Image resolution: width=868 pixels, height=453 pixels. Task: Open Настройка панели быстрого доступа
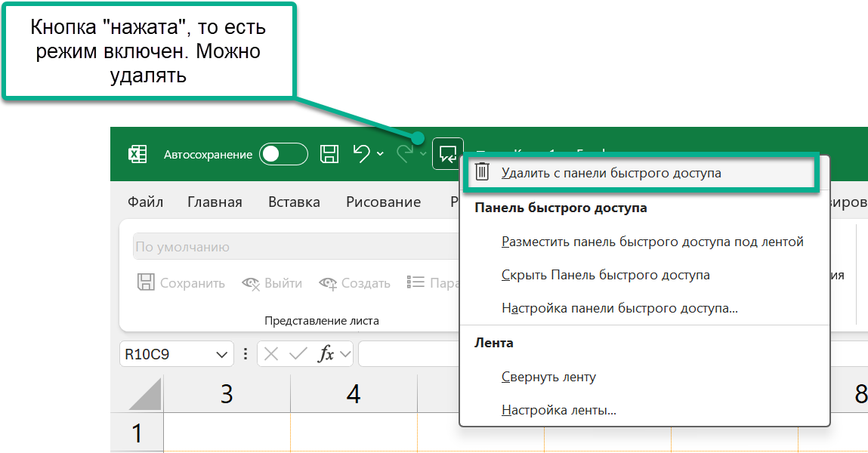(619, 309)
